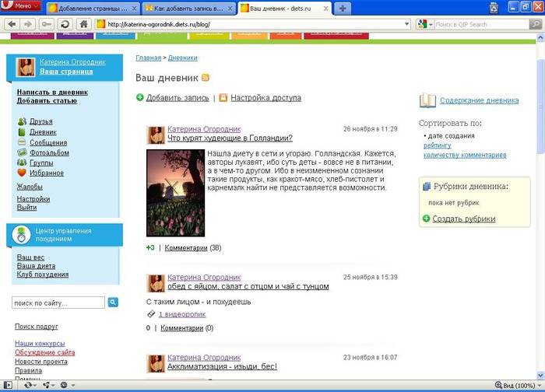Open the Вид zoom level dropdown
The height and width of the screenshot is (392, 545).
[x=520, y=385]
